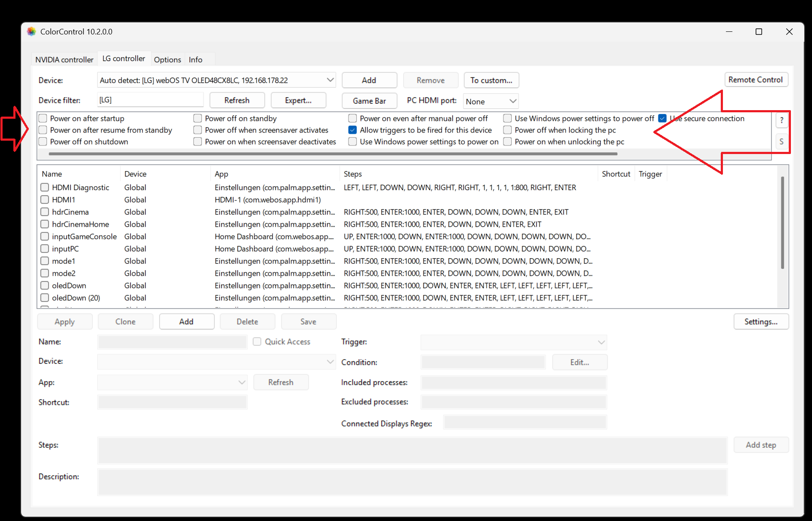Check Power off when locking the pc
The width and height of the screenshot is (812, 521).
click(x=507, y=130)
